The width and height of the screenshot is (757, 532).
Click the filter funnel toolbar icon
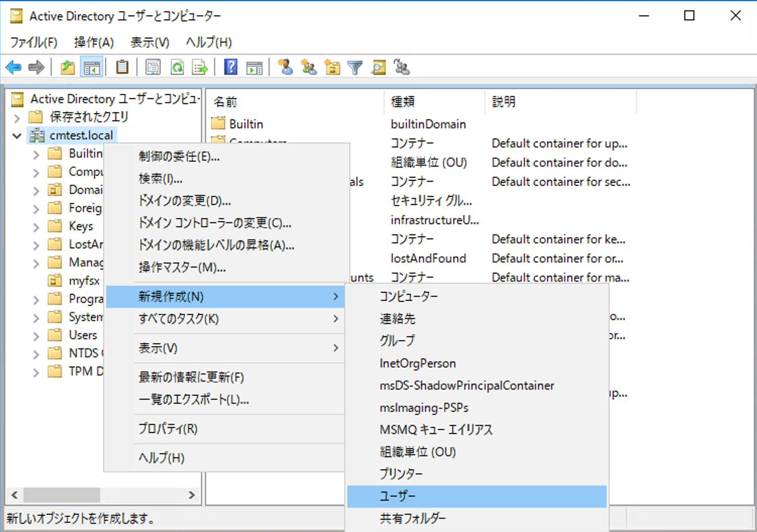[x=355, y=67]
